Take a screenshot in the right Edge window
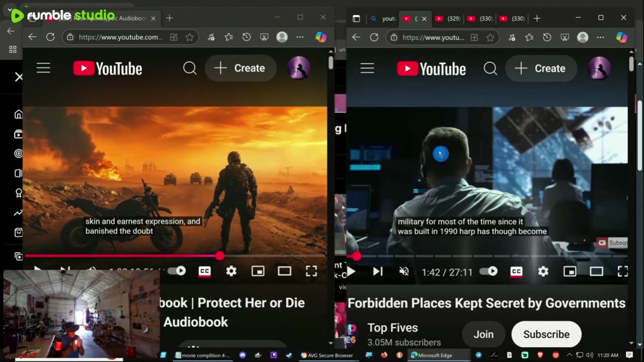 coord(565,37)
